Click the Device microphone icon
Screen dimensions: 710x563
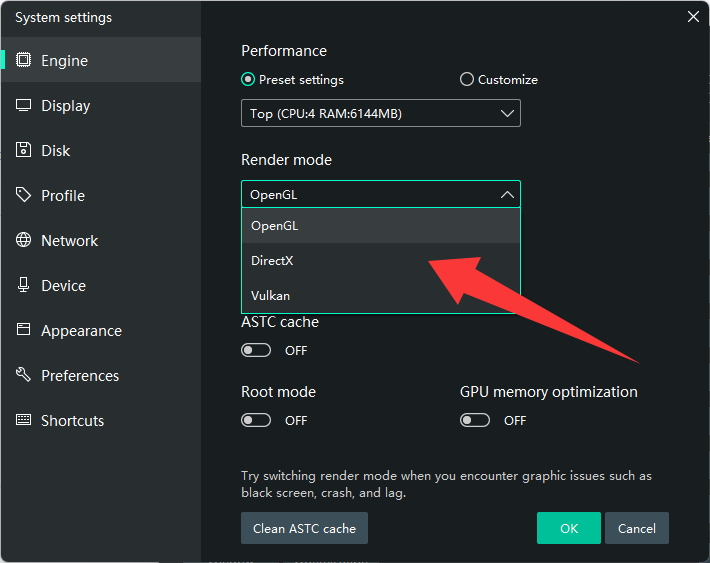click(24, 286)
